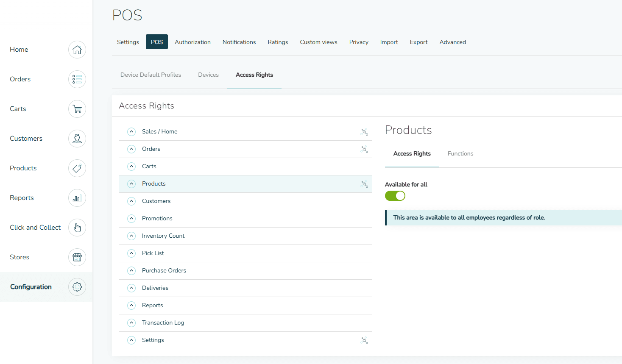Select the Pick List access rights row
622x364 pixels.
pyautogui.click(x=245, y=253)
